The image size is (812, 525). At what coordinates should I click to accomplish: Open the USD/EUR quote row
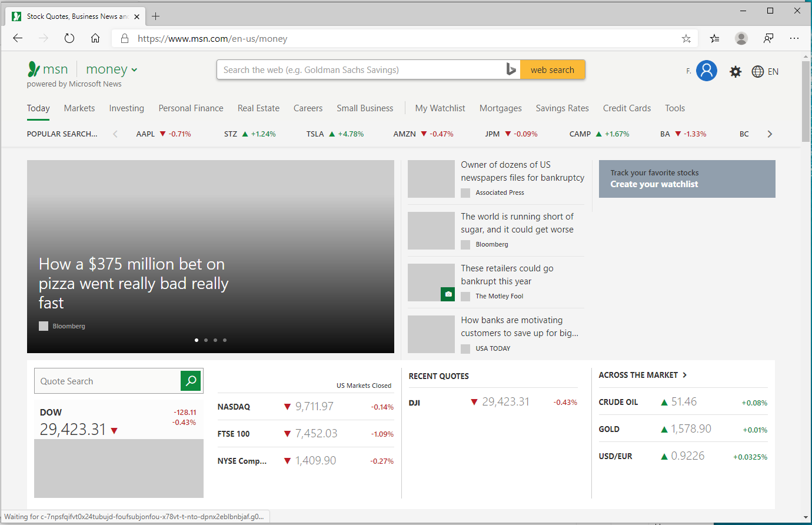(683, 456)
